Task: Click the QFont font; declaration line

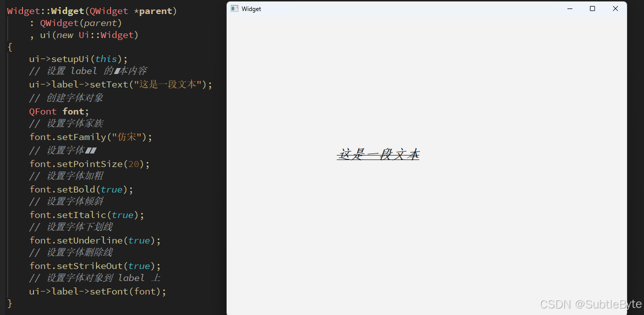Action: pyautogui.click(x=59, y=111)
